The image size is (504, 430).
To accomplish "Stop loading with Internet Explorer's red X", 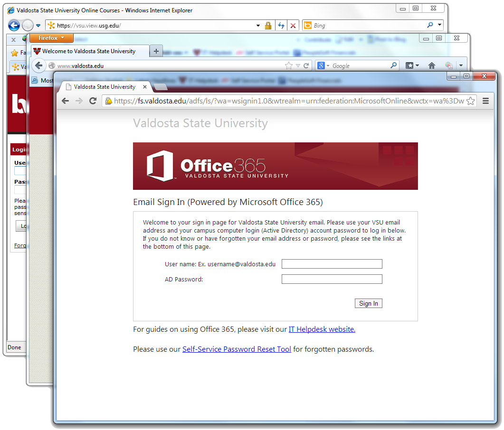I will pos(293,25).
